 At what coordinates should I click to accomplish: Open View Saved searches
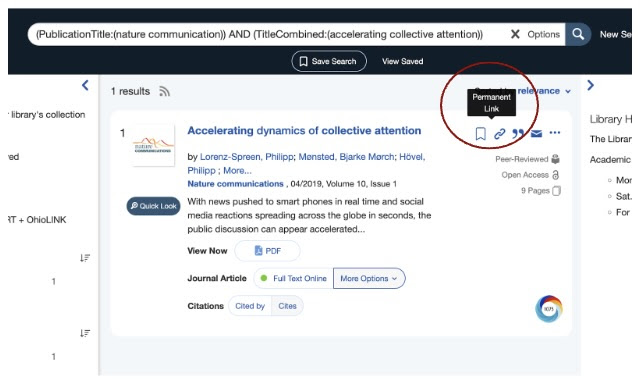(x=402, y=61)
